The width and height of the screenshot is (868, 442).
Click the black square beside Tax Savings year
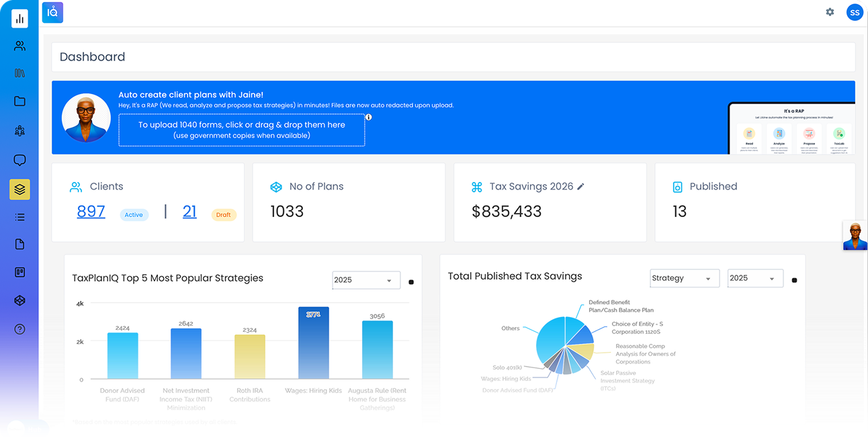pyautogui.click(x=794, y=280)
